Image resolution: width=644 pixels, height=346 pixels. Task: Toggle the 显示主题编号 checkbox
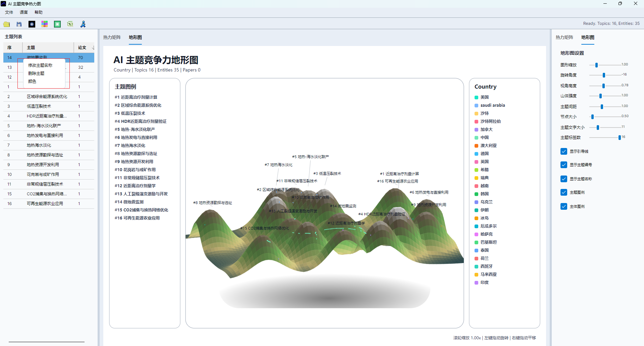coord(564,165)
